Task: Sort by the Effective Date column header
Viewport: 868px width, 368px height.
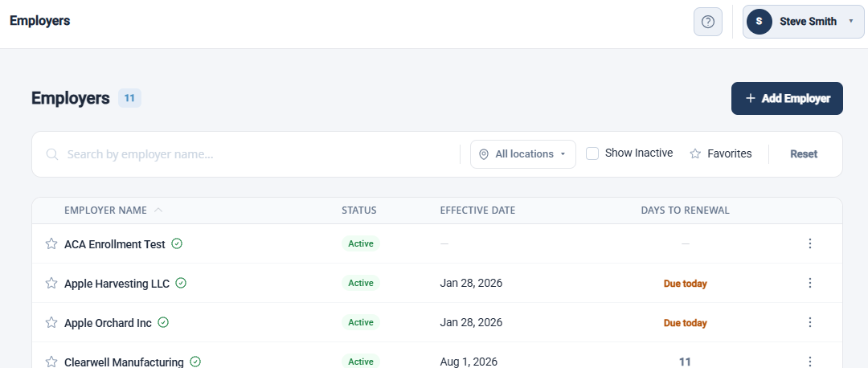Action: click(x=477, y=211)
